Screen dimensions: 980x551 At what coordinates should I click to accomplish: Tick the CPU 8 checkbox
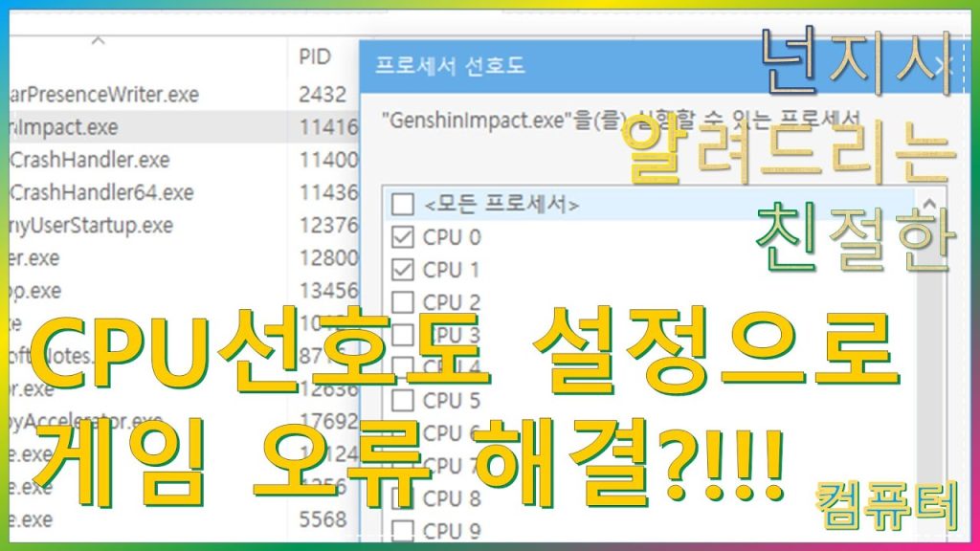pos(403,497)
